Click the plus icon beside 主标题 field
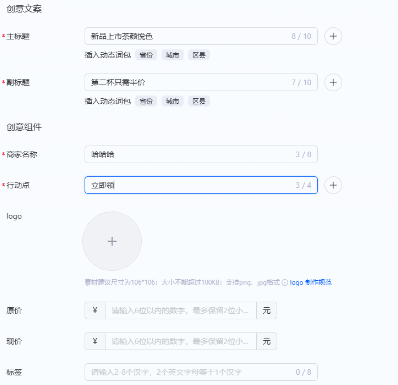Screen dimensions: 398x385 pyautogui.click(x=333, y=36)
